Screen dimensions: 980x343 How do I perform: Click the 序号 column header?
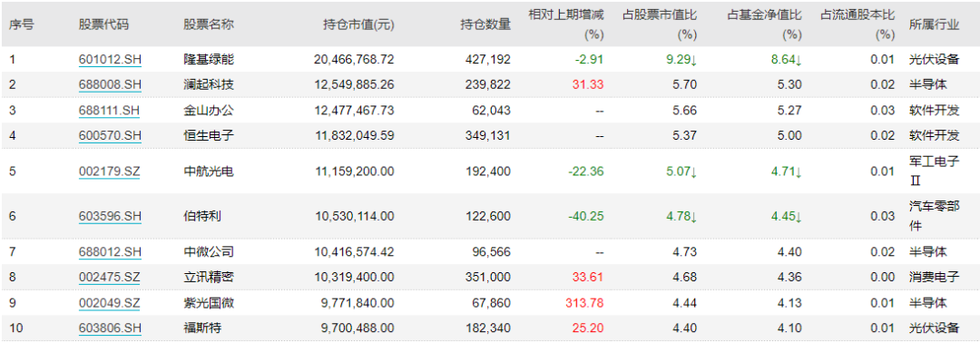tap(21, 24)
